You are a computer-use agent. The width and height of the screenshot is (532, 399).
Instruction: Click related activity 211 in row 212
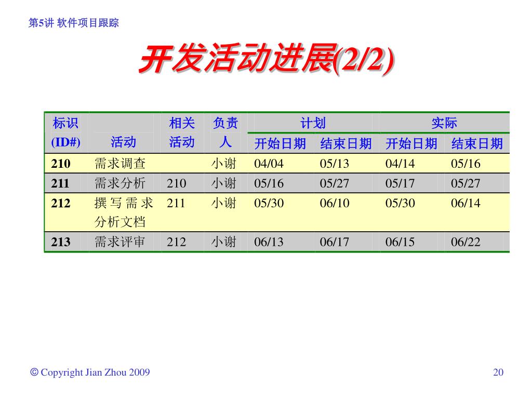coord(176,203)
